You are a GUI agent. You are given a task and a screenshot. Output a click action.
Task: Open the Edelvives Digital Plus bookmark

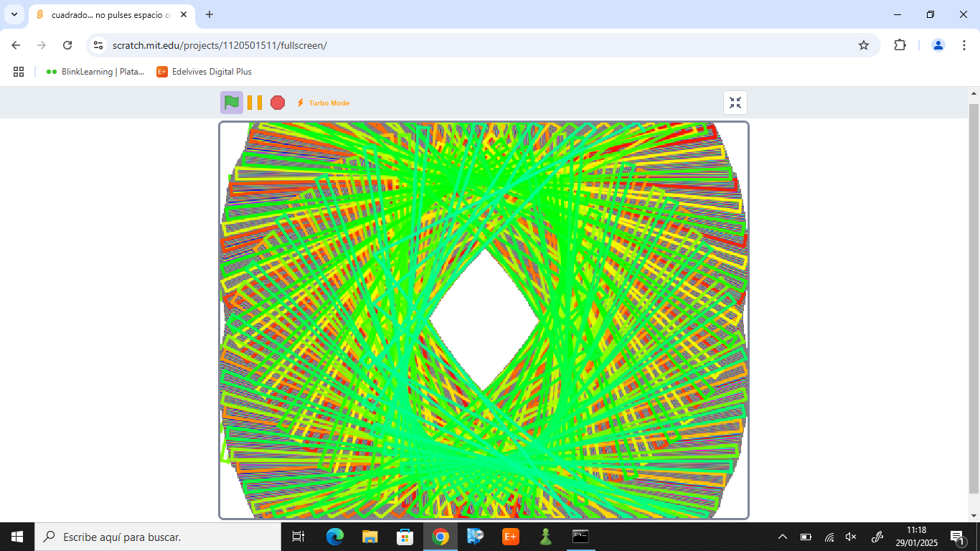click(x=204, y=72)
